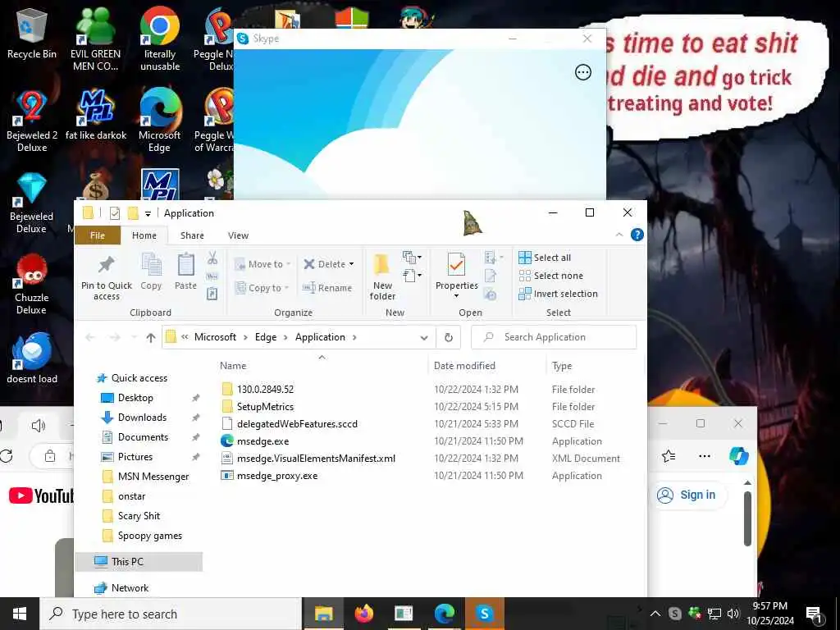This screenshot has width=840, height=630.
Task: Open Edge settings and more ellipsis menu
Action: point(705,456)
